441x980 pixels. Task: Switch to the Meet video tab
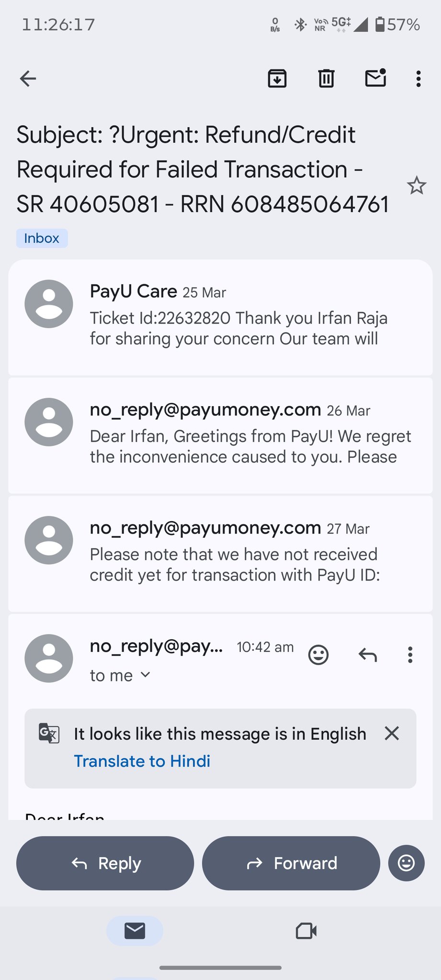[306, 931]
